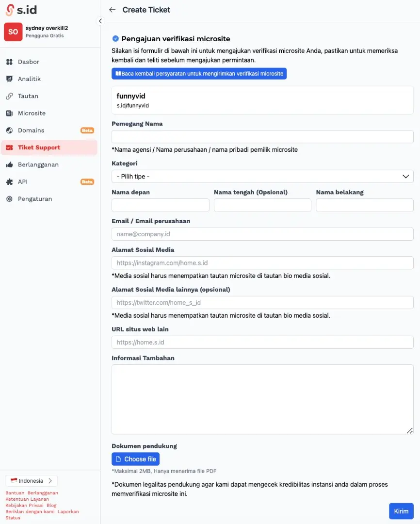Image resolution: width=420 pixels, height=524 pixels.
Task: Click the Berlangganan thumbs-up icon
Action: 9,164
